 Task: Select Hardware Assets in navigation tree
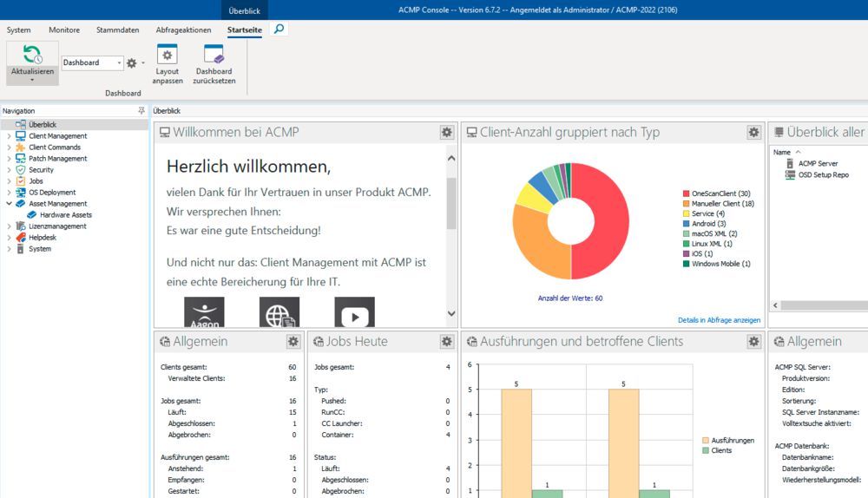[65, 215]
